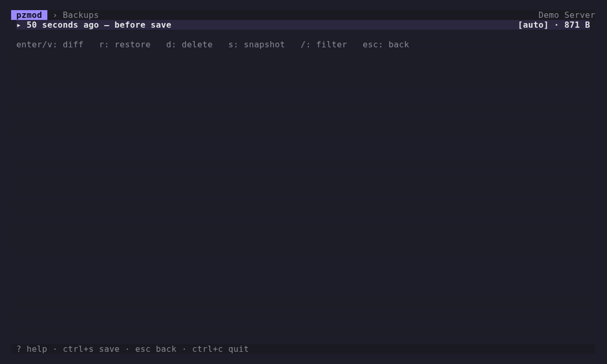
Task: Click the Backups breadcrumb label
Action: pyautogui.click(x=80, y=15)
